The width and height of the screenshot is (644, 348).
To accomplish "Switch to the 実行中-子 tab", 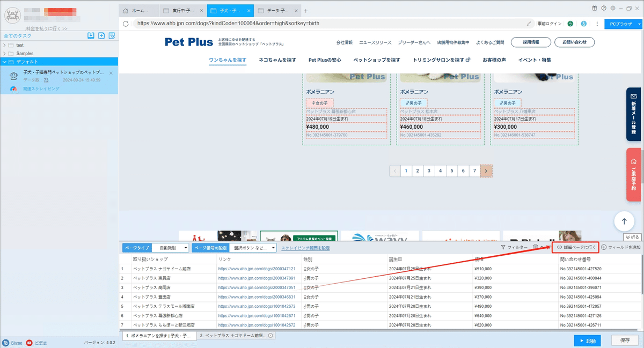I will (184, 11).
